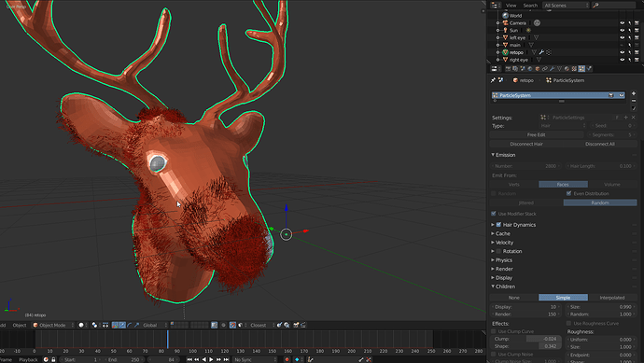The width and height of the screenshot is (644, 363).
Task: Open the Scene properties tab icon
Action: [523, 69]
